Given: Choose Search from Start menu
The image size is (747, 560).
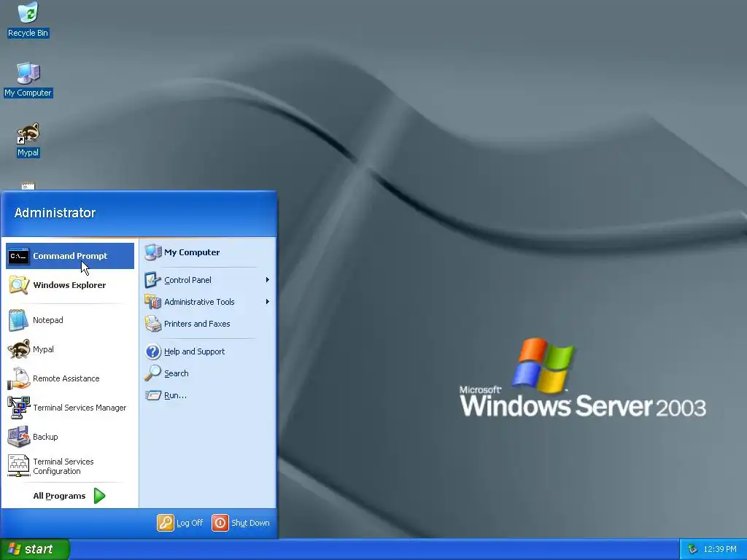Looking at the screenshot, I should (208, 373).
